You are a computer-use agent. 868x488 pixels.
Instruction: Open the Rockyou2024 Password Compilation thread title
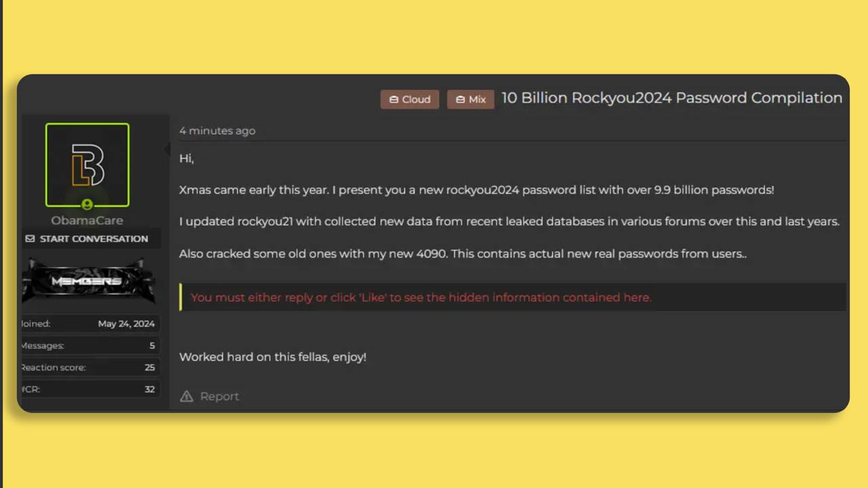click(671, 98)
